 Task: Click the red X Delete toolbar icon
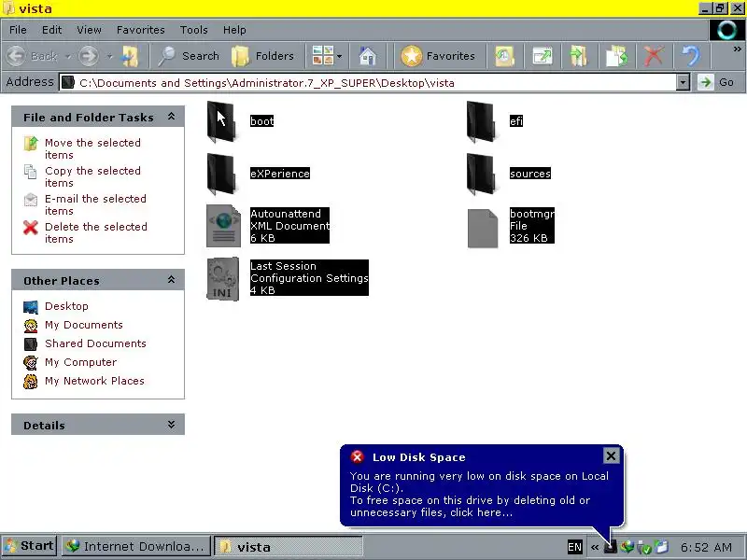click(653, 56)
